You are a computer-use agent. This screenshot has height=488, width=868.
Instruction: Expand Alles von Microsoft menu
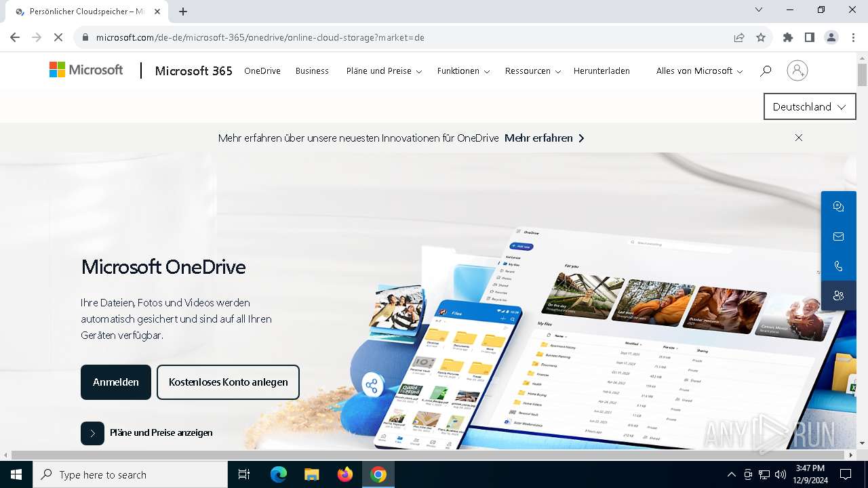click(x=699, y=70)
